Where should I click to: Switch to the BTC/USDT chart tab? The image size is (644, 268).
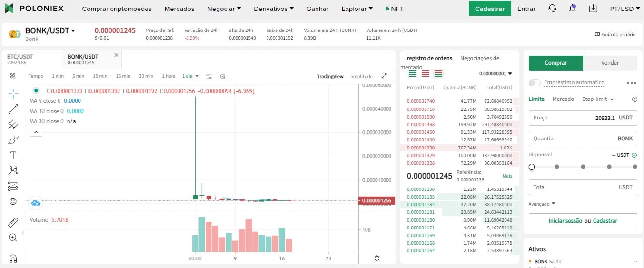point(31,59)
